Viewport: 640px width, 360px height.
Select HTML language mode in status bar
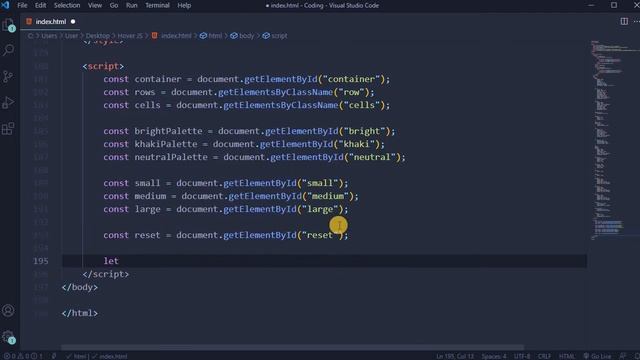pyautogui.click(x=567, y=356)
